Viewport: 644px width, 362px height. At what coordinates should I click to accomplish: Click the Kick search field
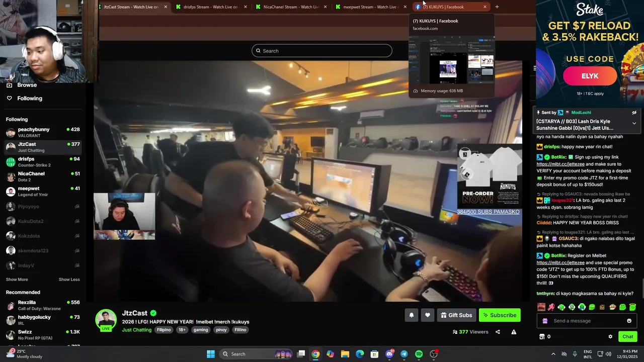[322, 51]
